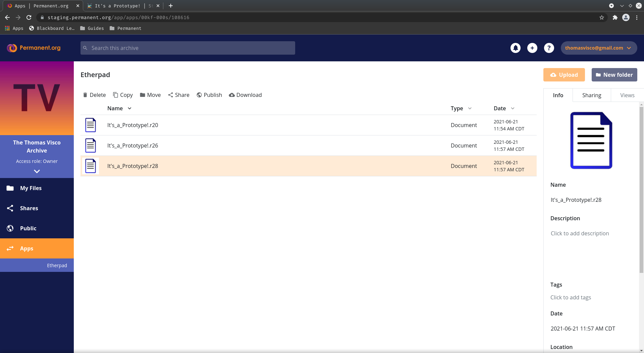
Task: Share the selected file
Action: coord(179,95)
